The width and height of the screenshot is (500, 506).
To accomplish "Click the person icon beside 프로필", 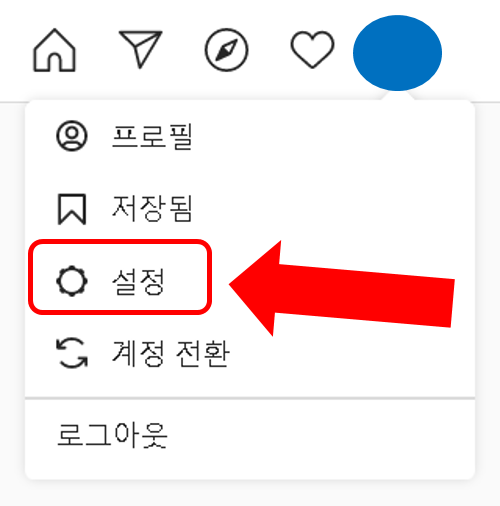I will click(72, 136).
